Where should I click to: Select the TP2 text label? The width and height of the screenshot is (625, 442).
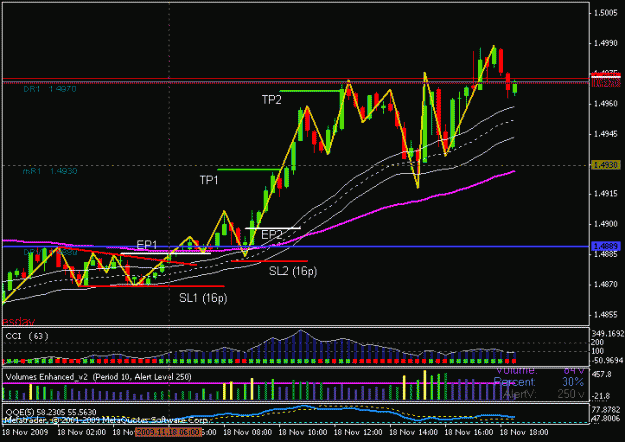(271, 100)
